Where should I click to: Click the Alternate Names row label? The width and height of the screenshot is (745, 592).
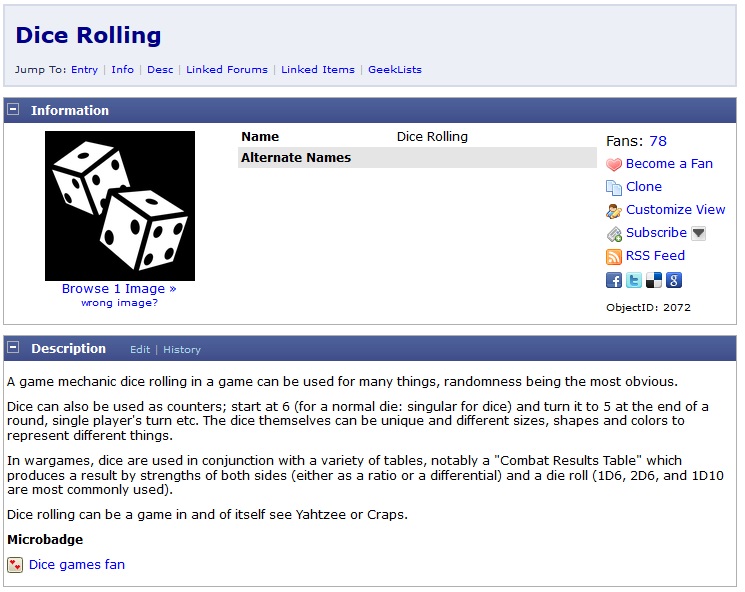point(296,157)
